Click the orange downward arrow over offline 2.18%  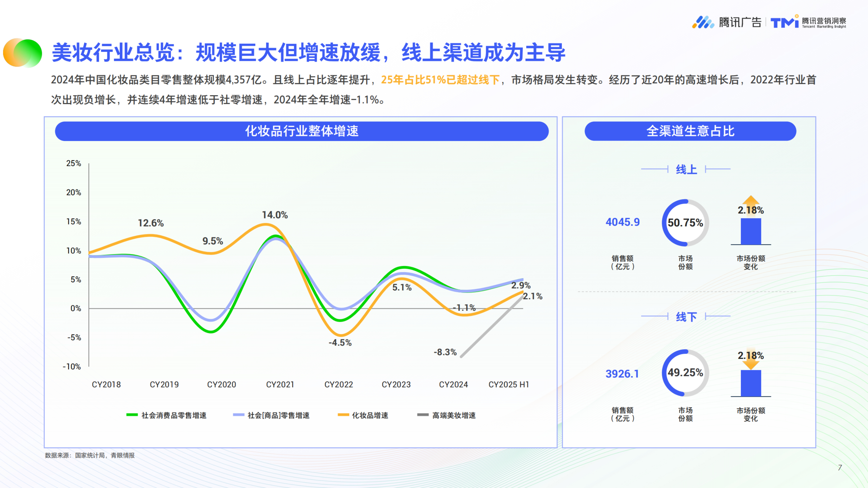pyautogui.click(x=750, y=364)
